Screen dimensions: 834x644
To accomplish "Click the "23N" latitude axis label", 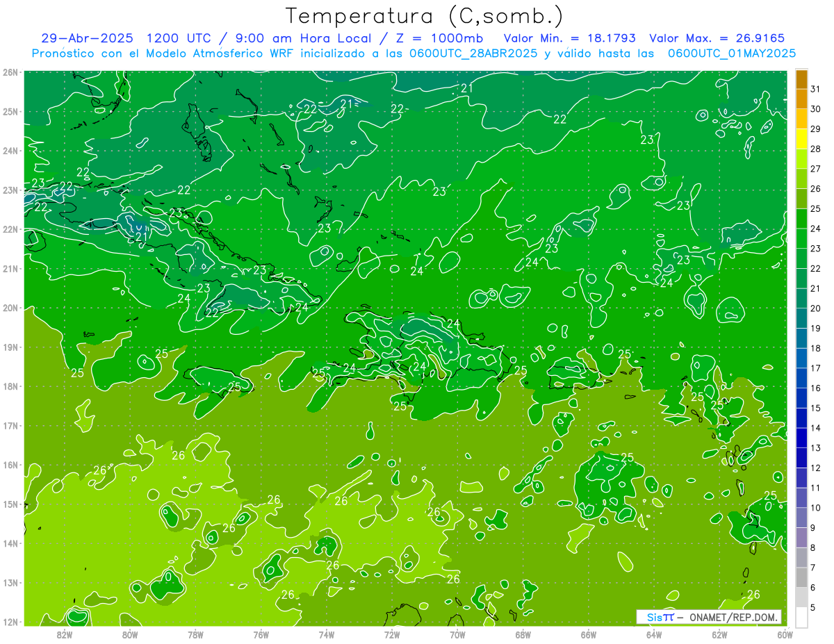I will (10, 190).
